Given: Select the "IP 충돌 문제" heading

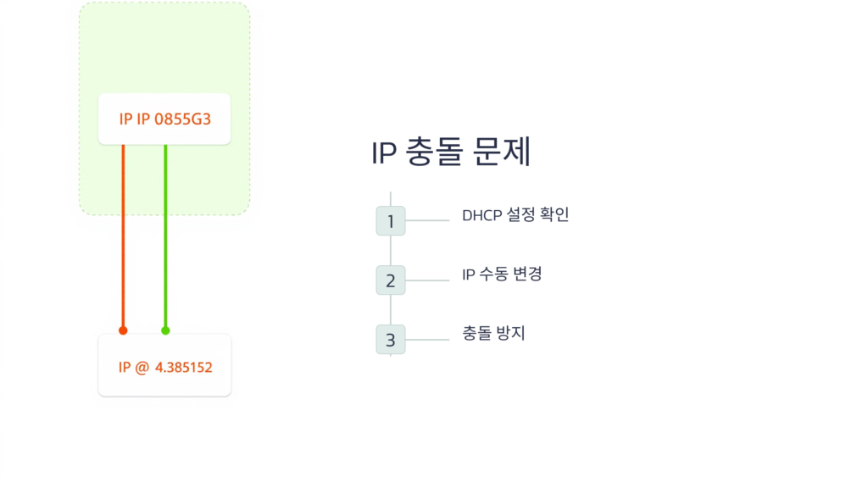Looking at the screenshot, I should pos(451,153).
